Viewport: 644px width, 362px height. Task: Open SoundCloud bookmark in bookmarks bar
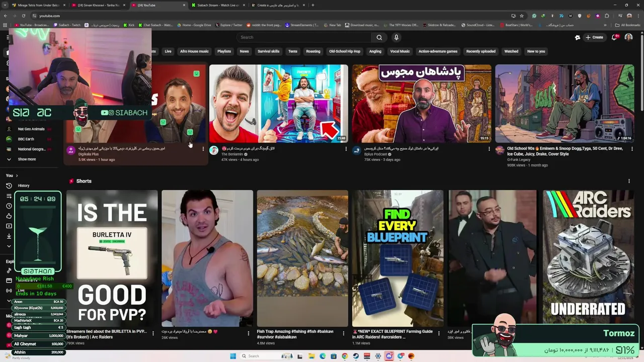pos(477,25)
